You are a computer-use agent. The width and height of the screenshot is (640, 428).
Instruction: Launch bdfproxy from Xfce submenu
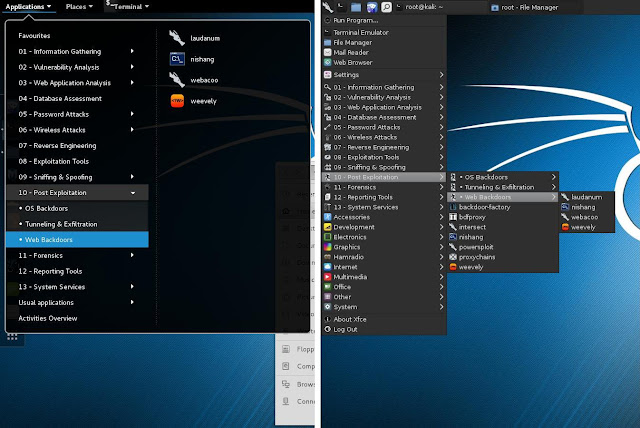pos(502,217)
